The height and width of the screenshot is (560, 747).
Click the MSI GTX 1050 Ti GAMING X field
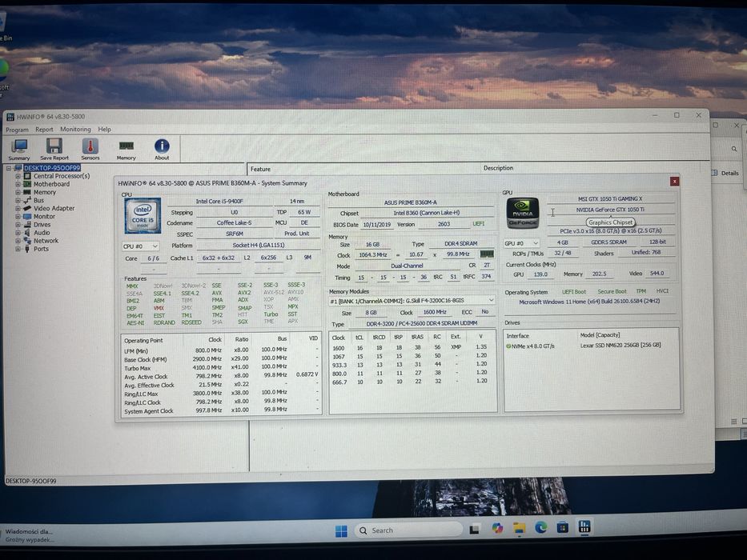(610, 198)
